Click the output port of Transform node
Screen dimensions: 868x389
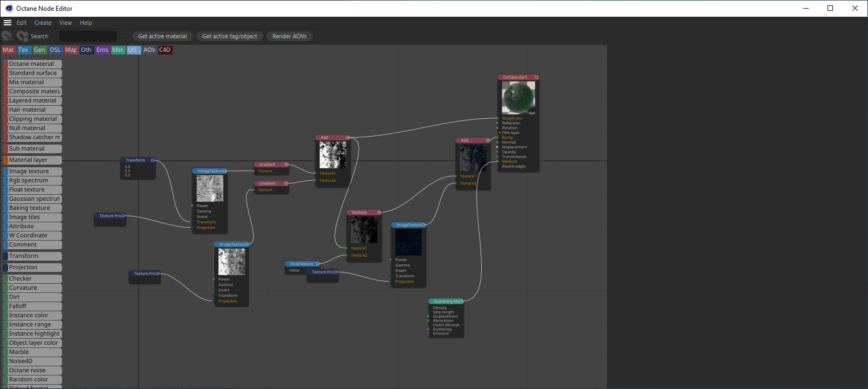(153, 160)
